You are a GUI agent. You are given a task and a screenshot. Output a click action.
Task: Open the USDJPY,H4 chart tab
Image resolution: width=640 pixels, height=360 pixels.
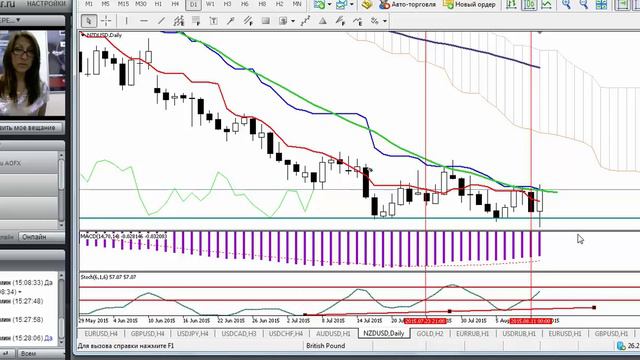click(x=192, y=333)
